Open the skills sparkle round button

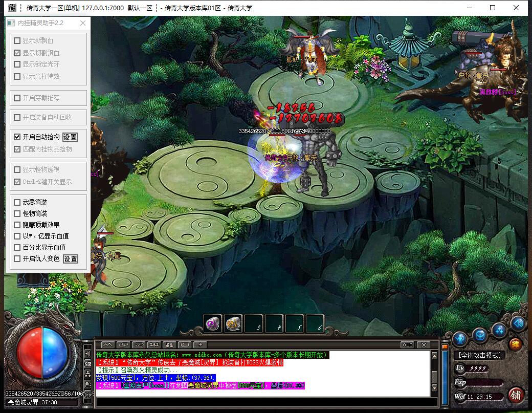(499, 330)
